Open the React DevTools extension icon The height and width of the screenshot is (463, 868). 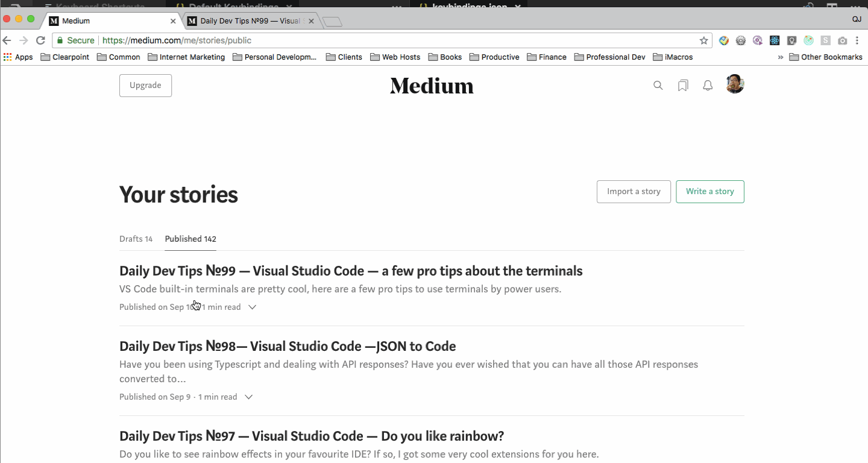[775, 40]
